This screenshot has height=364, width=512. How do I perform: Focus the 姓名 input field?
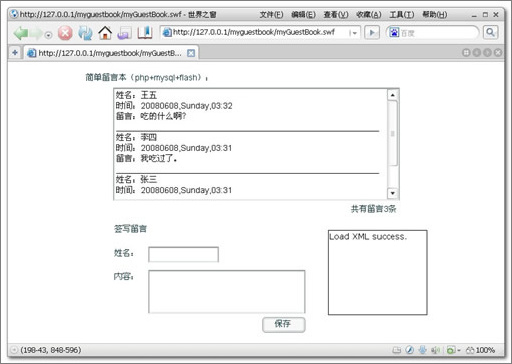(x=183, y=254)
